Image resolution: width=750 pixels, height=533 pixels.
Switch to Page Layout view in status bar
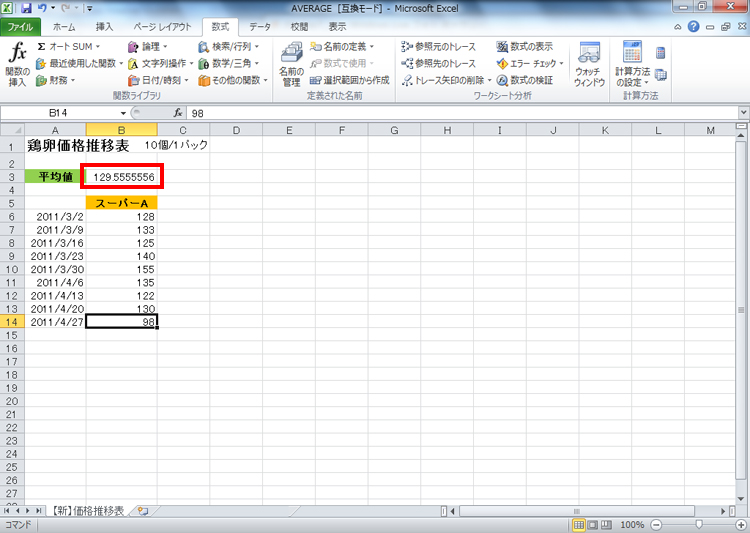coord(593,525)
